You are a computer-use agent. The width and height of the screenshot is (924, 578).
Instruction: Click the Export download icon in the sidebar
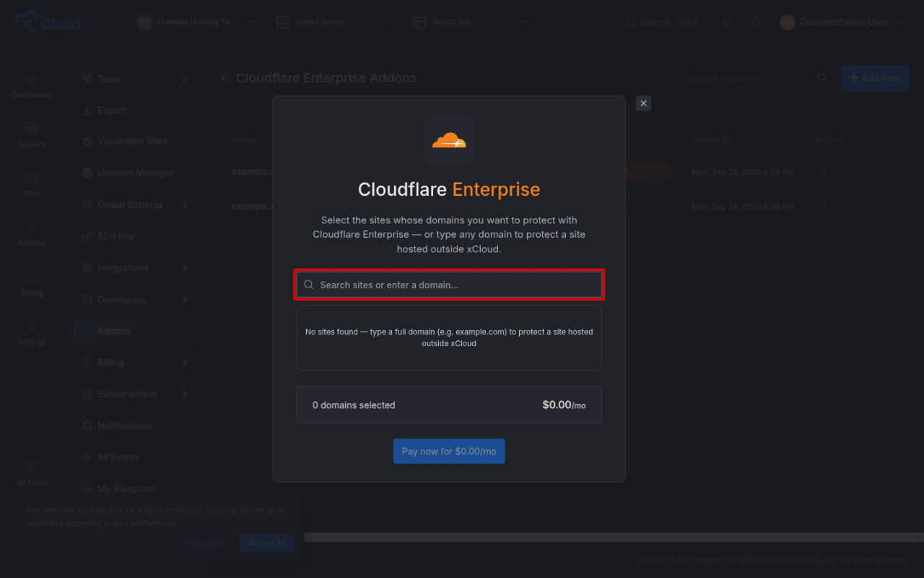coord(87,111)
